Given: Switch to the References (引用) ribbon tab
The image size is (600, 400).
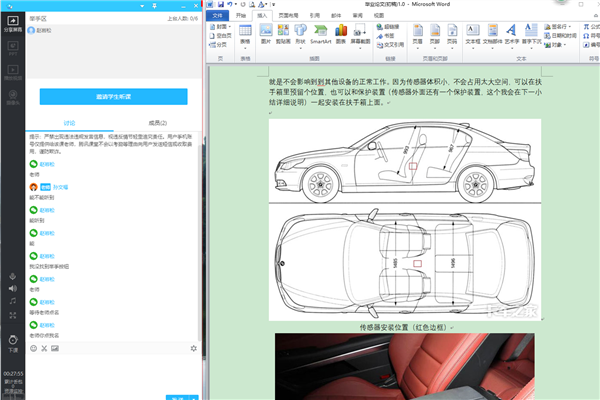Looking at the screenshot, I should click(315, 15).
